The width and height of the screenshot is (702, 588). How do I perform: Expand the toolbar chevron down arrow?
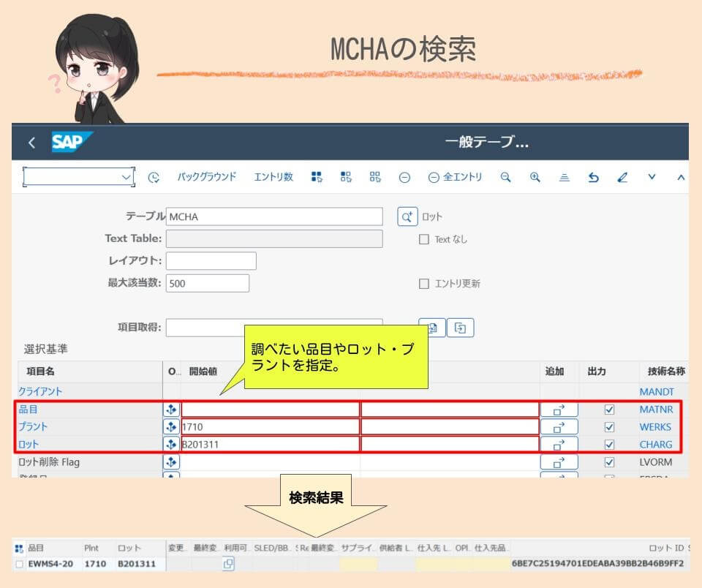point(652,177)
